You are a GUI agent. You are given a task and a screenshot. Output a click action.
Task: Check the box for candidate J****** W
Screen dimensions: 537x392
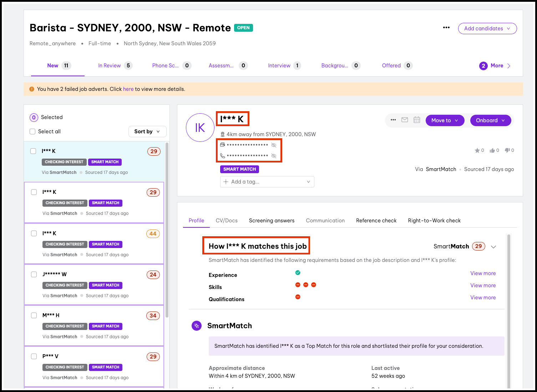point(34,274)
